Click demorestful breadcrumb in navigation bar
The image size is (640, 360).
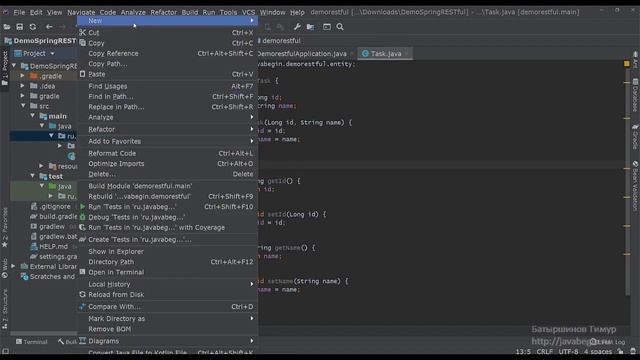(281, 41)
